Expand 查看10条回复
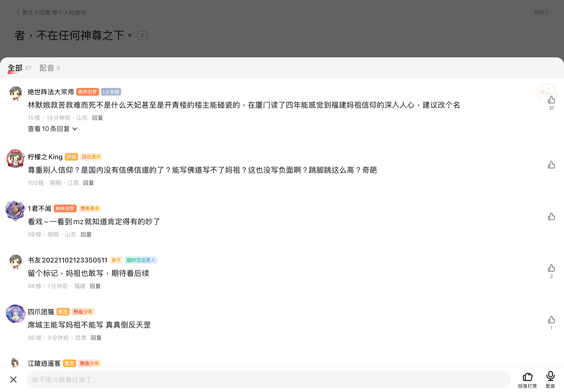This screenshot has height=392, width=564. point(53,129)
